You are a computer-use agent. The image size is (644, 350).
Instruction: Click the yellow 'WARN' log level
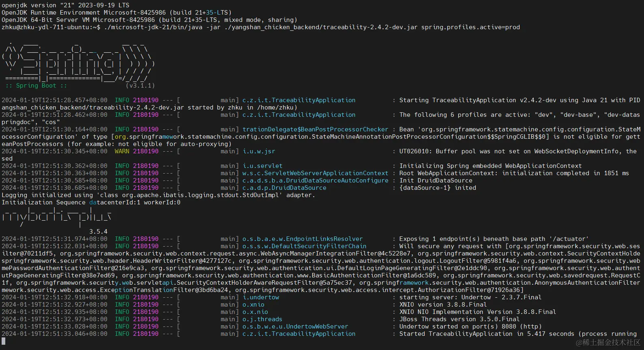tap(122, 151)
